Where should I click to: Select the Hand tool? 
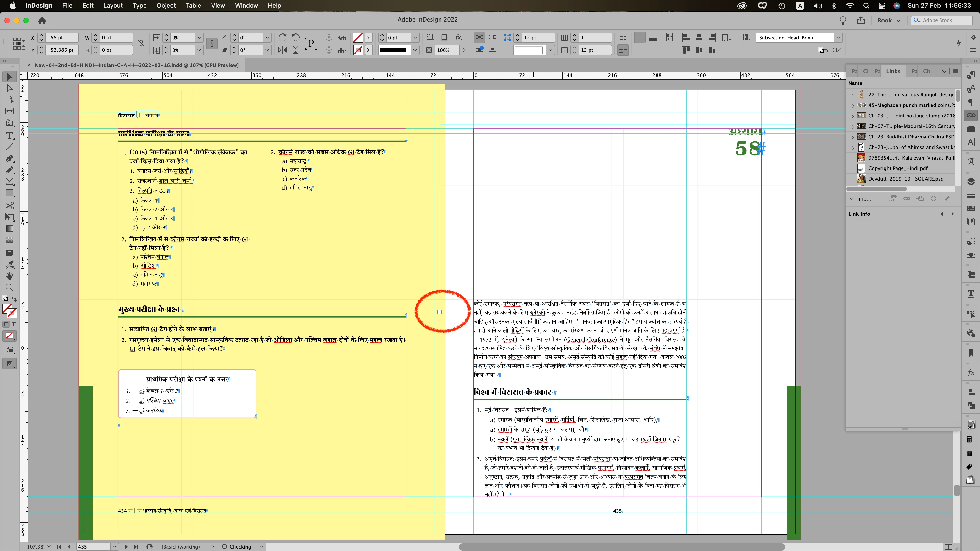tap(10, 276)
